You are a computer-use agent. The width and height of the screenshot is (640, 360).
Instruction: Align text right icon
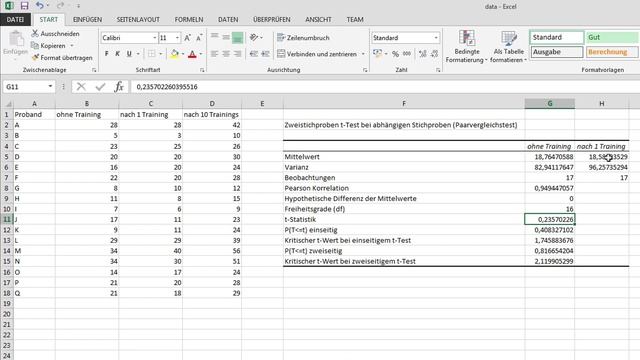[237, 54]
